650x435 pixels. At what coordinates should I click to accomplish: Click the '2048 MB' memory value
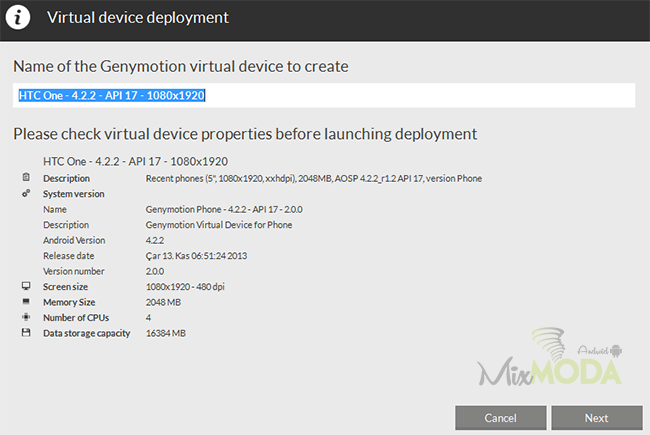coord(163,302)
